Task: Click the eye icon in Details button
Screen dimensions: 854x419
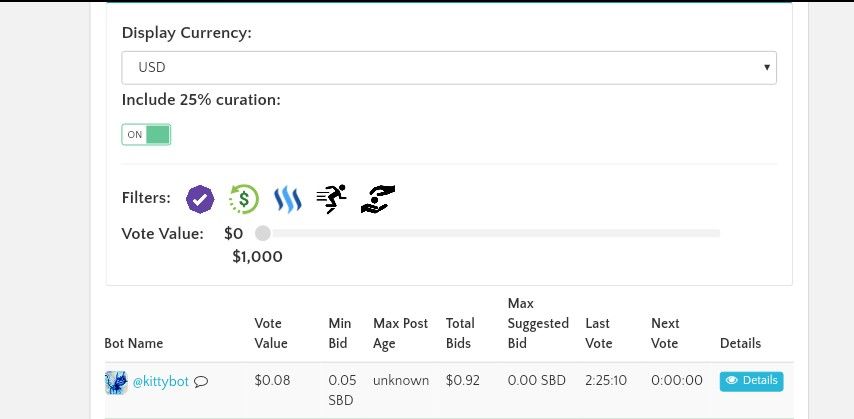Action: pos(731,380)
